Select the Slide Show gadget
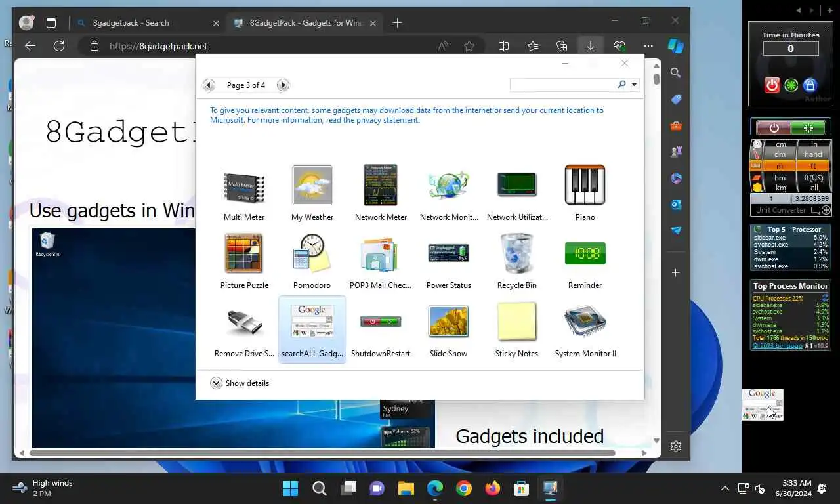The image size is (840, 504). click(449, 331)
